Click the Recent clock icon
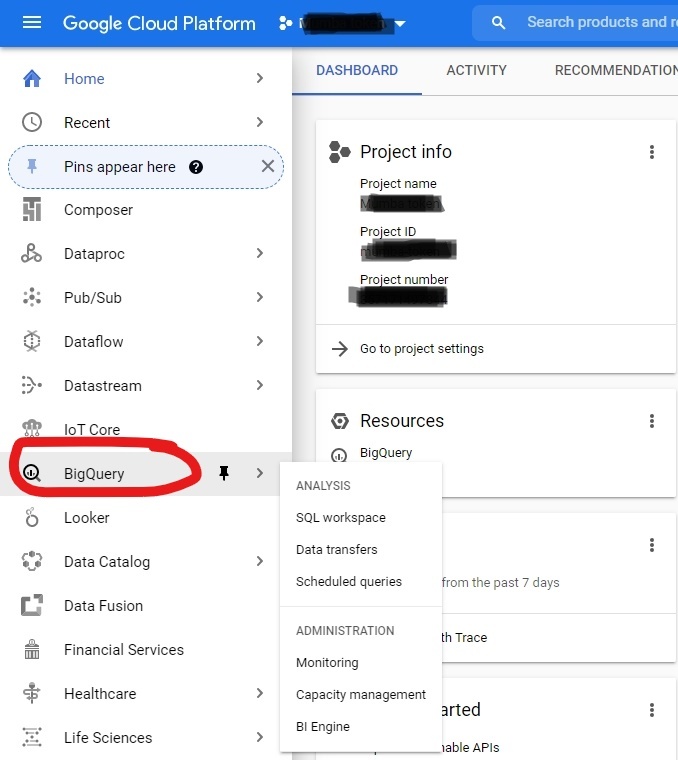 (32, 122)
